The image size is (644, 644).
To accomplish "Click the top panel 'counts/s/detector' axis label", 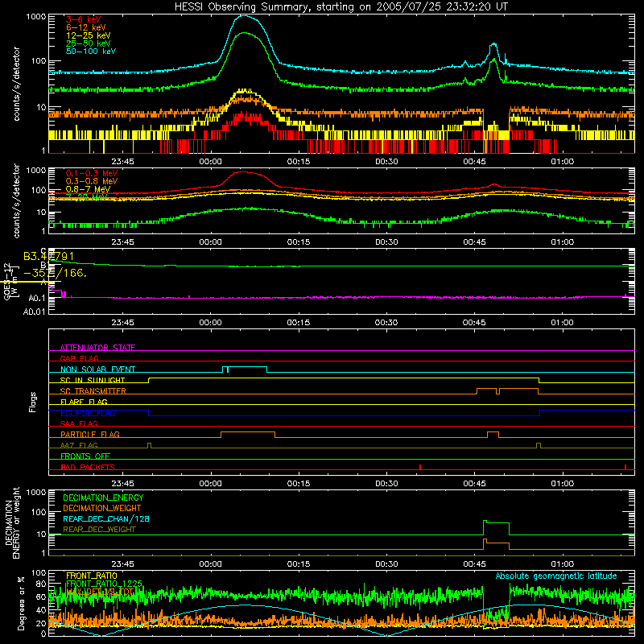I will (x=16, y=84).
